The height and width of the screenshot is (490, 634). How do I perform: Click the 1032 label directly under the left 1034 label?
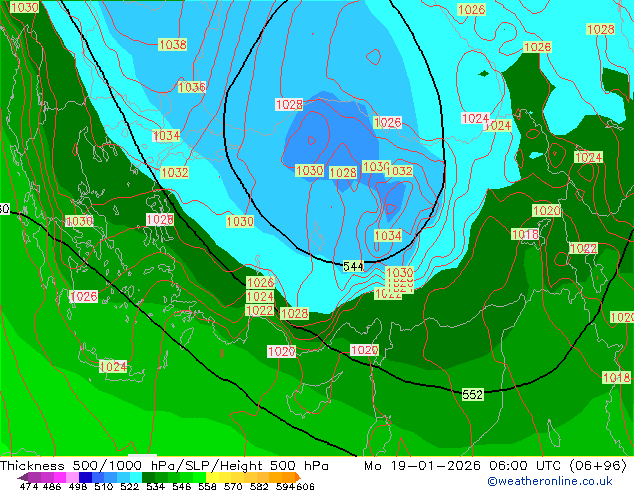point(175,173)
